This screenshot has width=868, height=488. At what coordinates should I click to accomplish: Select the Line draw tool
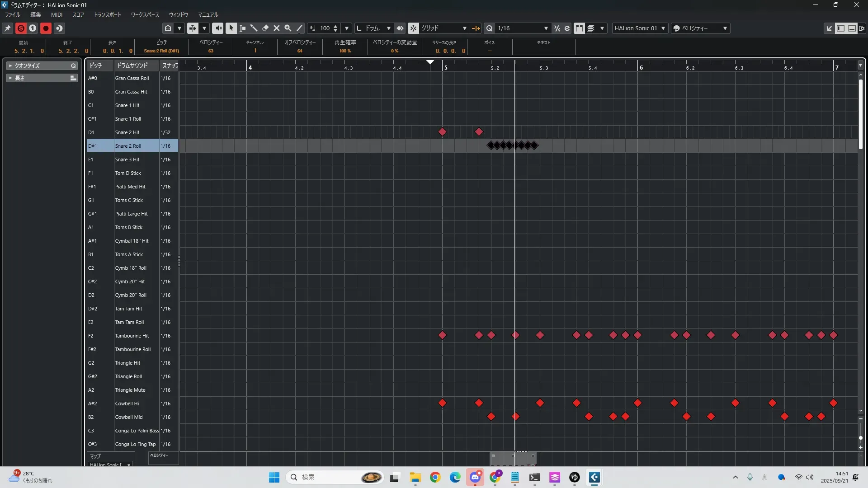click(x=299, y=28)
